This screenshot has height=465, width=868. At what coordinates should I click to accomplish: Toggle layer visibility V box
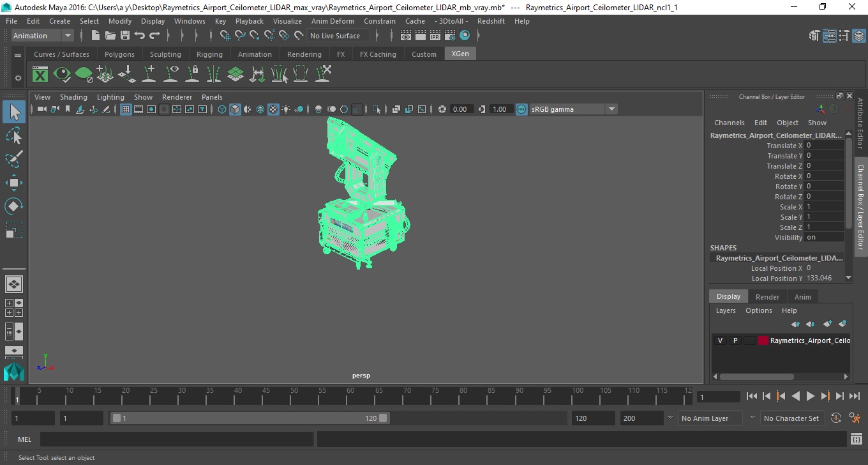(720, 340)
